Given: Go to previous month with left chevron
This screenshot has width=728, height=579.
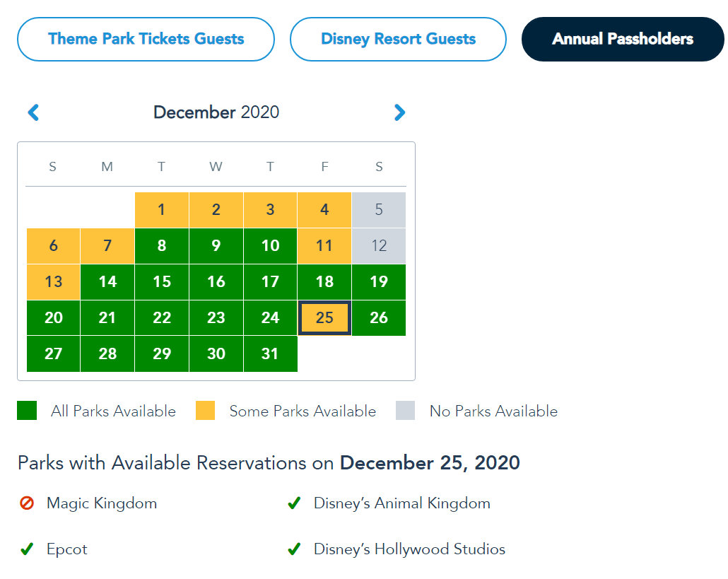Looking at the screenshot, I should (x=33, y=112).
